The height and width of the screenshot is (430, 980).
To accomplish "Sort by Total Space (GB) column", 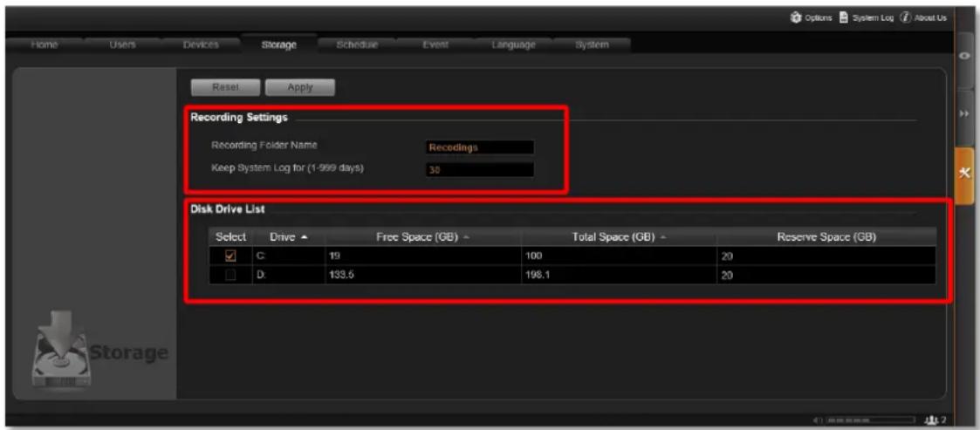I will pos(619,237).
